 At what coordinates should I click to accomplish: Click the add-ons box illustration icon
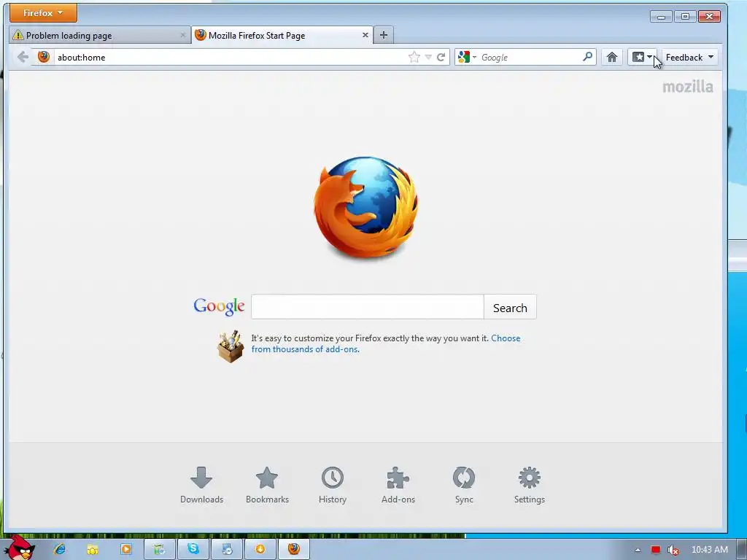click(x=231, y=346)
